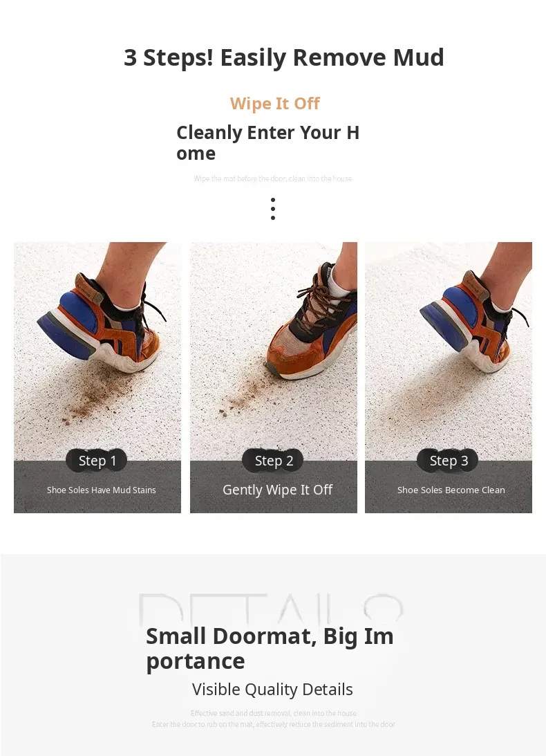The image size is (546, 756).
Task: Click the three vertical dots icon
Action: click(x=273, y=209)
